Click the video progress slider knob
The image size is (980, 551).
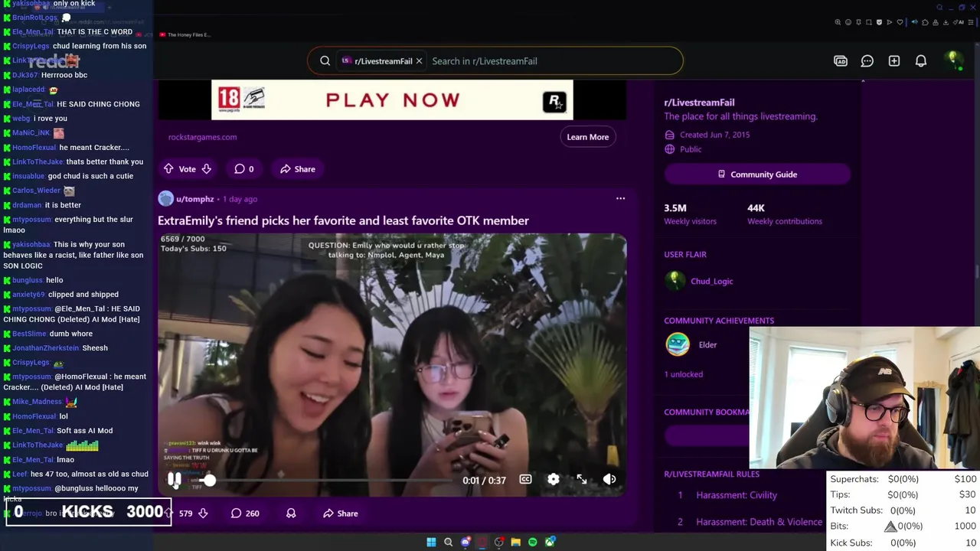(209, 480)
